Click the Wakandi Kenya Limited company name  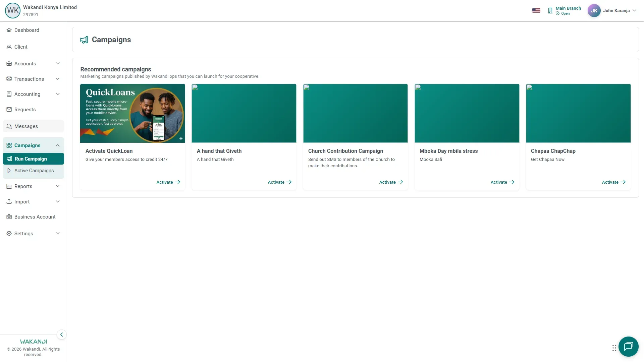click(50, 7)
